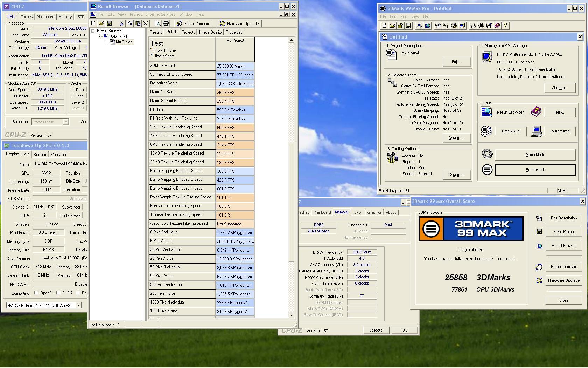Click Change... button under Selected Tests
This screenshot has width=588, height=368.
[x=457, y=138]
